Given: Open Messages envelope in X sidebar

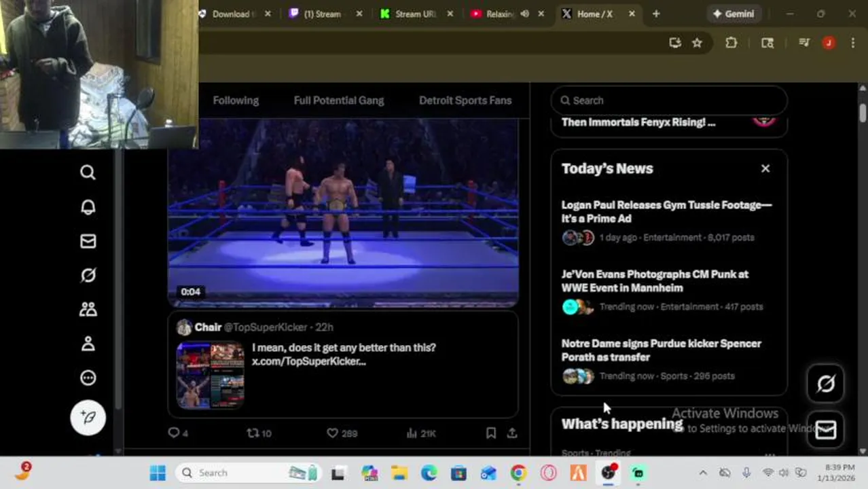Looking at the screenshot, I should coord(88,241).
